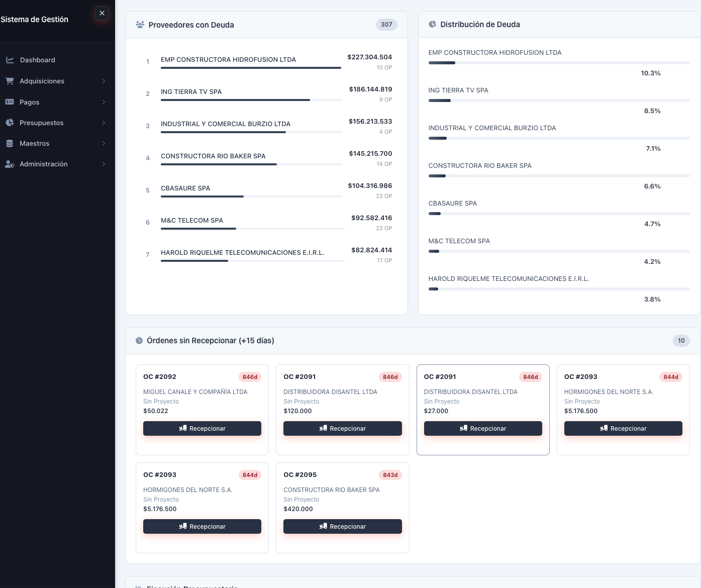Screen dimensions: 701x588
Task: Select CBASAURE SPA in the providers list
Action: pyautogui.click(x=185, y=188)
